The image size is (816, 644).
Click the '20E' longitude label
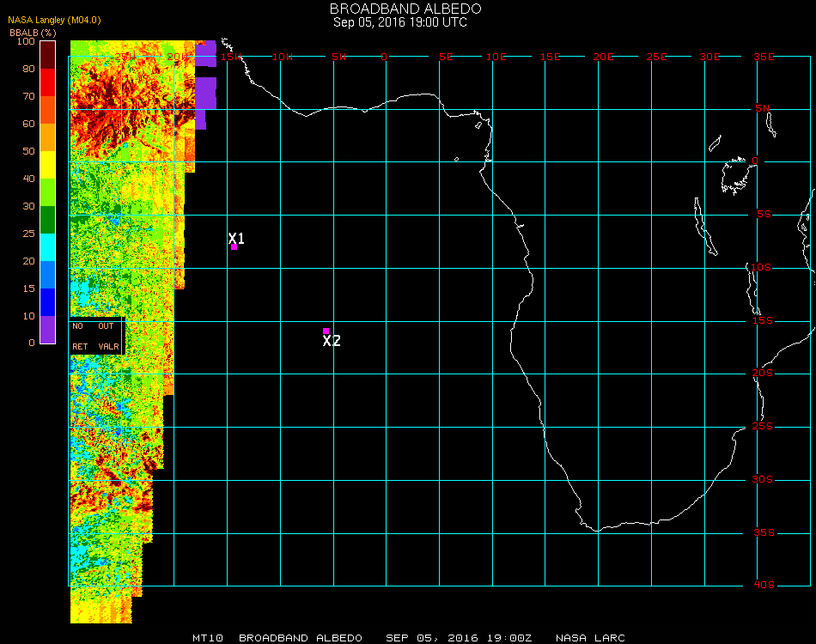tap(603, 57)
